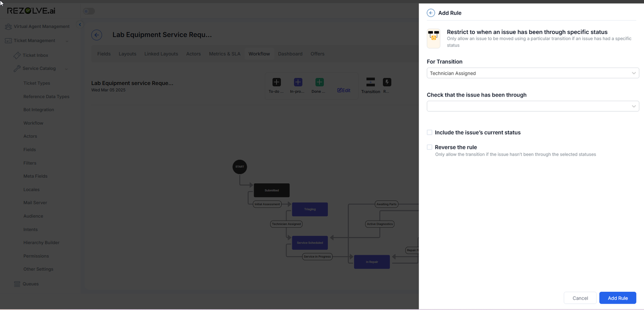Screen dimensions: 644x310
Task: Click the rule illustration icon in the Add Rule panel
Action: click(x=433, y=38)
